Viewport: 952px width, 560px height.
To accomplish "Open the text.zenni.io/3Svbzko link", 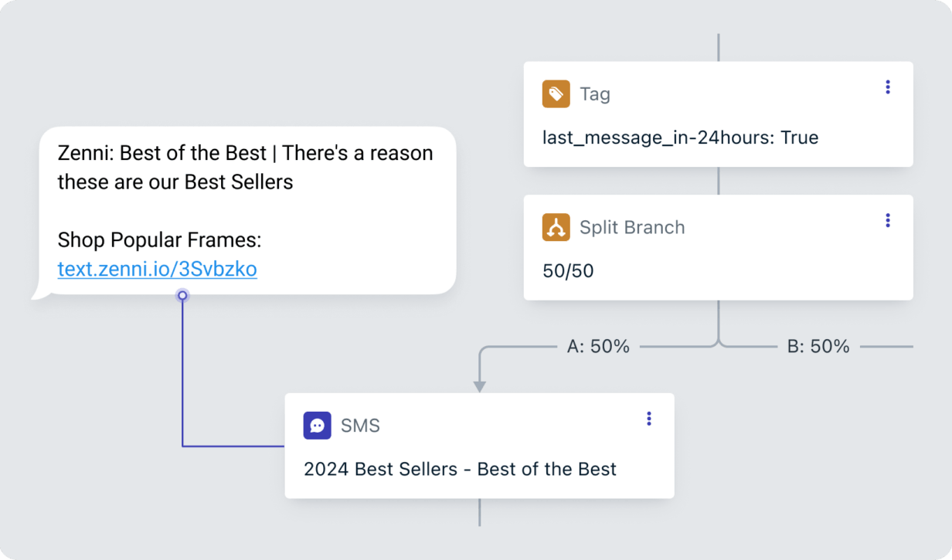I will click(157, 270).
